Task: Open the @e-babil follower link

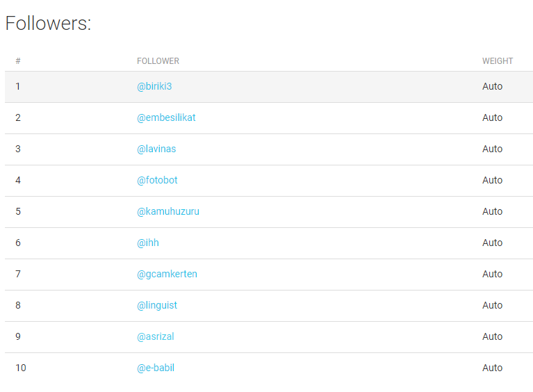Action: (156, 368)
